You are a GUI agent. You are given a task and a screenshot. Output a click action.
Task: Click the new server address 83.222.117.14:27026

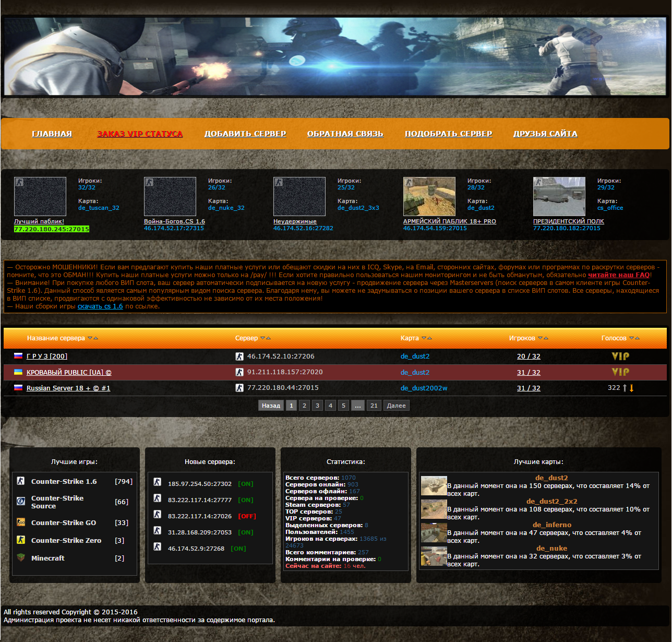coord(200,516)
